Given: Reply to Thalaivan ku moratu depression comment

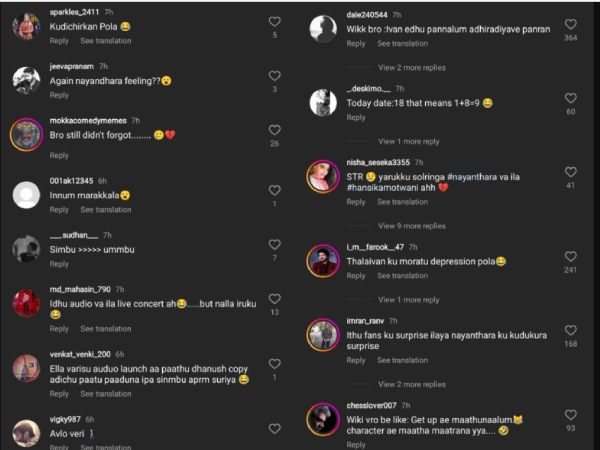Looking at the screenshot, I should pyautogui.click(x=356, y=276).
